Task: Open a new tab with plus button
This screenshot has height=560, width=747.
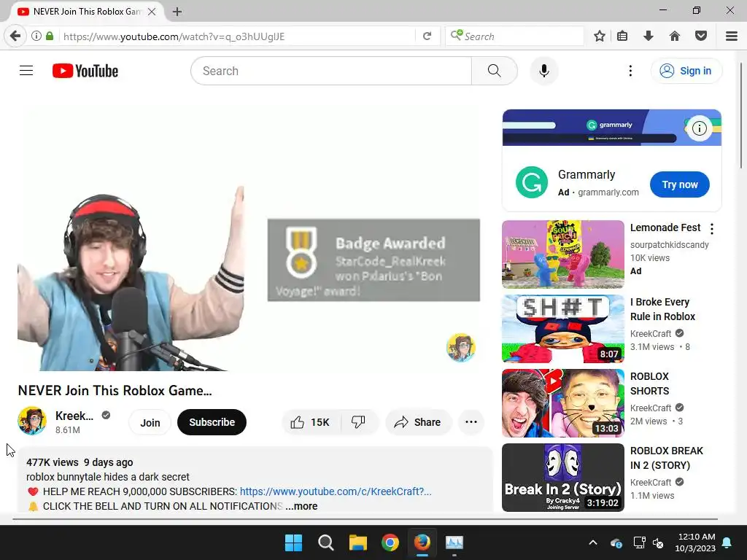Action: point(177,12)
